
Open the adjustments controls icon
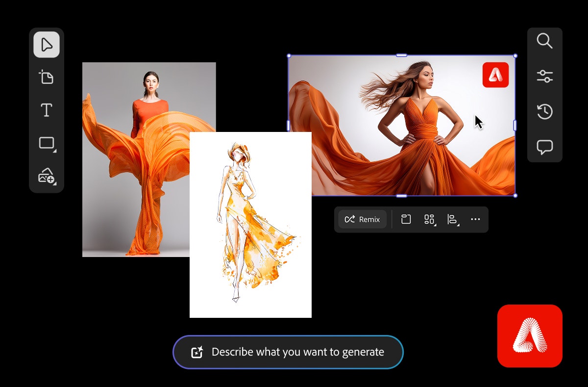(545, 76)
